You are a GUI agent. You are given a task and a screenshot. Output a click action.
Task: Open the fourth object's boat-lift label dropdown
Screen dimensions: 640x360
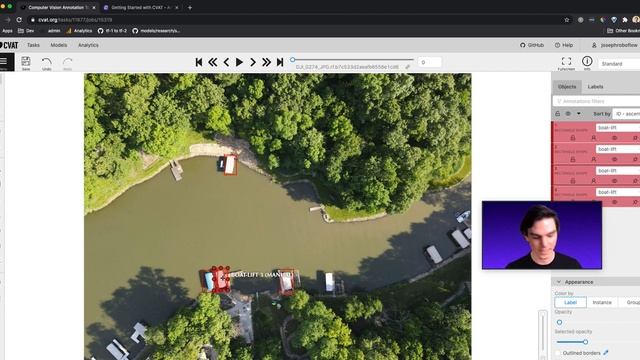(618, 192)
